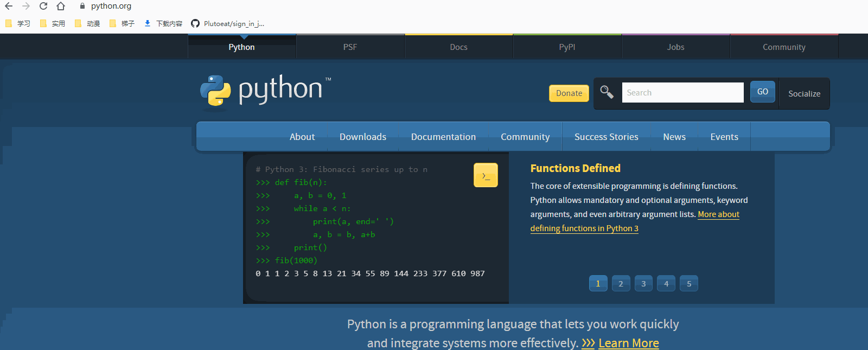Switch to the Community top tab

tap(784, 47)
